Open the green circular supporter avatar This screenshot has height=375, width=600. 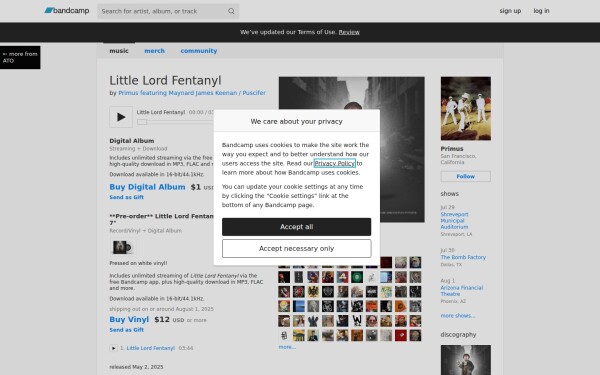[x=357, y=277]
